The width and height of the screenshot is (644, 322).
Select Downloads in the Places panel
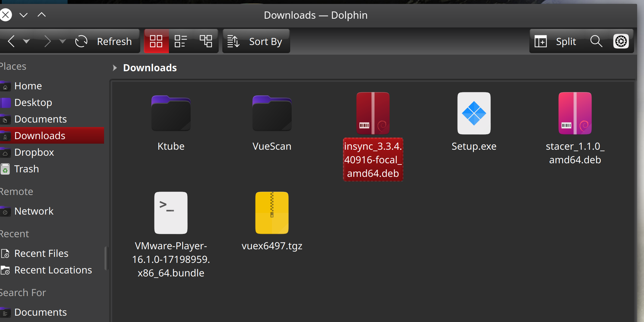pos(40,135)
